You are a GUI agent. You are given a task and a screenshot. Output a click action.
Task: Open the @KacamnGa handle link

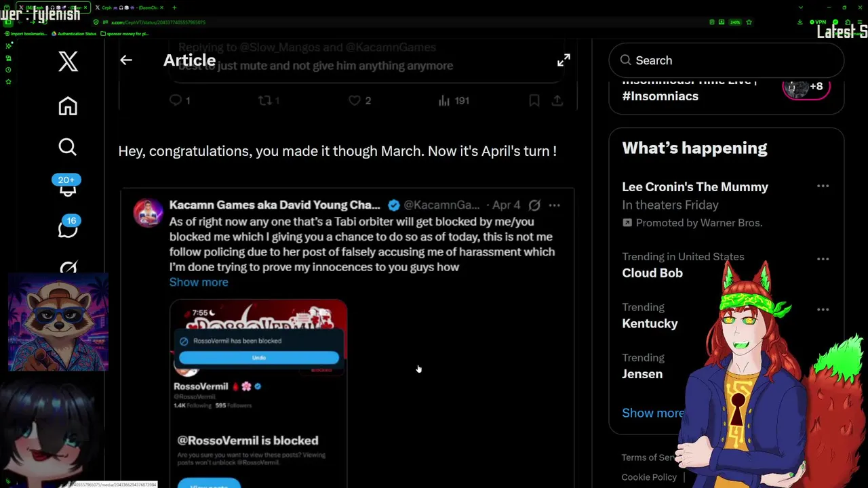coord(441,205)
